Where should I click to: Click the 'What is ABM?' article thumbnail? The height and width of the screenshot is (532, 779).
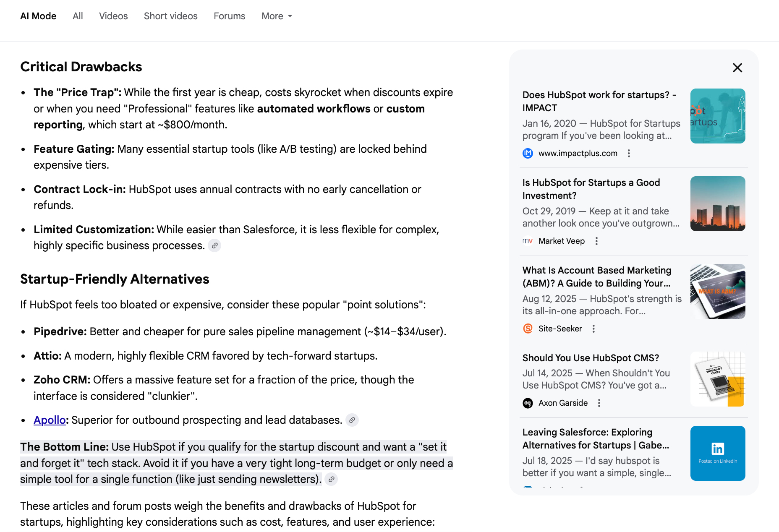[x=717, y=291]
